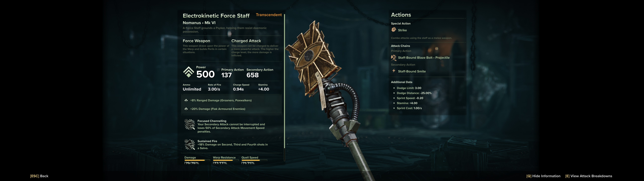The height and width of the screenshot is (181, 644).
Task: Click the Warp Resistance stat bar
Action: coord(226,160)
